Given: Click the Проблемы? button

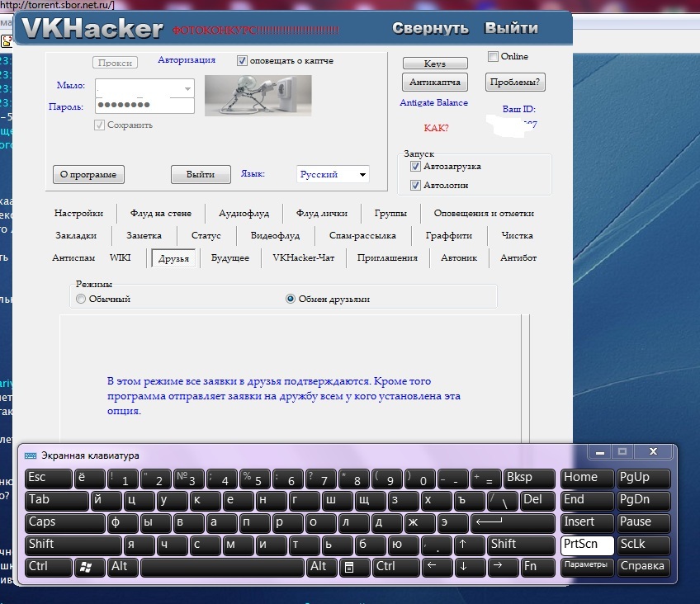Looking at the screenshot, I should pos(515,82).
